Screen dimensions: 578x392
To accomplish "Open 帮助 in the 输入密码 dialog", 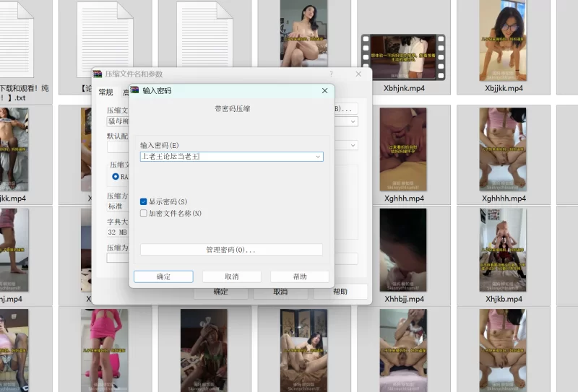I will tap(299, 276).
